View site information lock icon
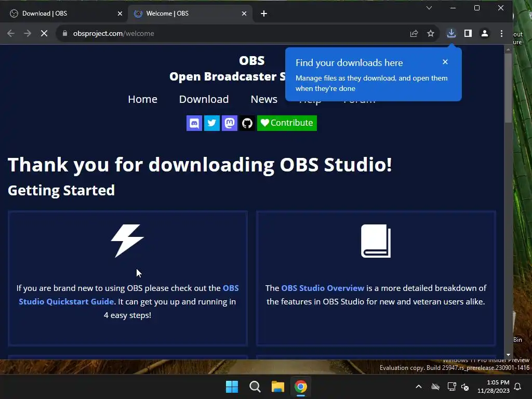532x399 pixels. tap(65, 33)
